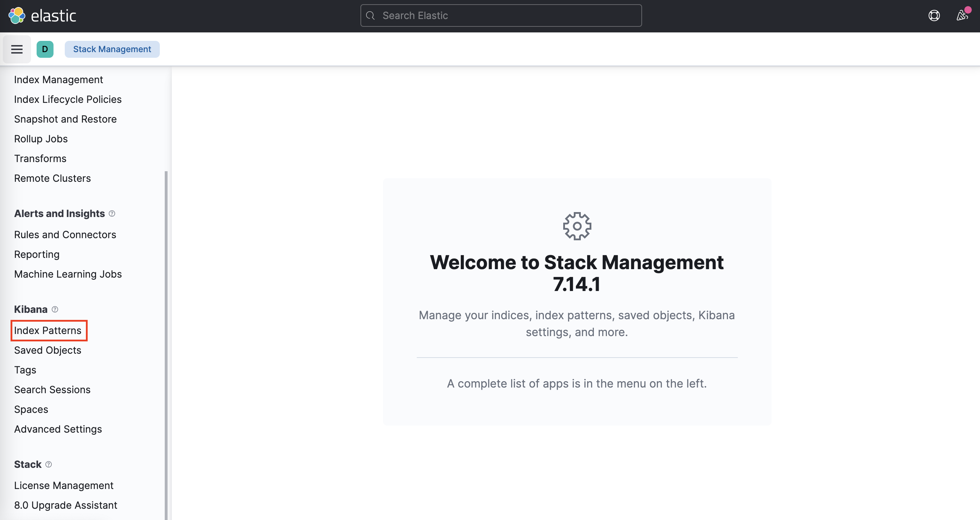Open Rules and Connectors
This screenshot has height=520, width=980.
[65, 235]
